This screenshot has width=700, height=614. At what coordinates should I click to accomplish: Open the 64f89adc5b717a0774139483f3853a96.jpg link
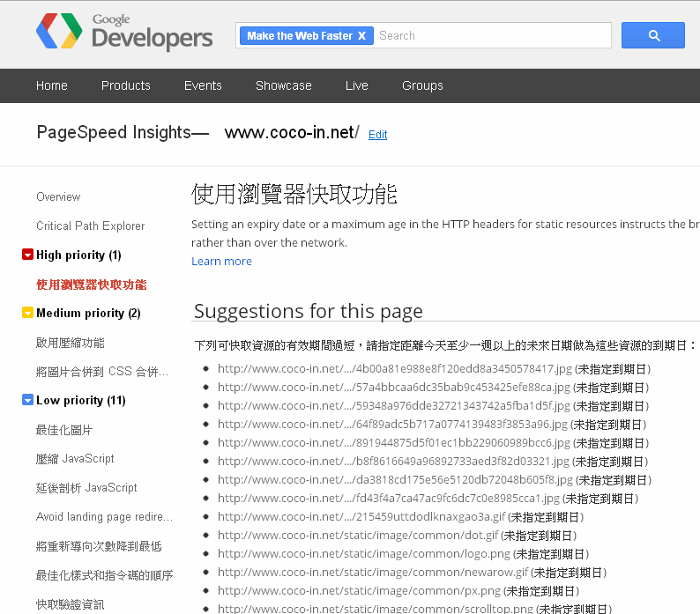[392, 425]
